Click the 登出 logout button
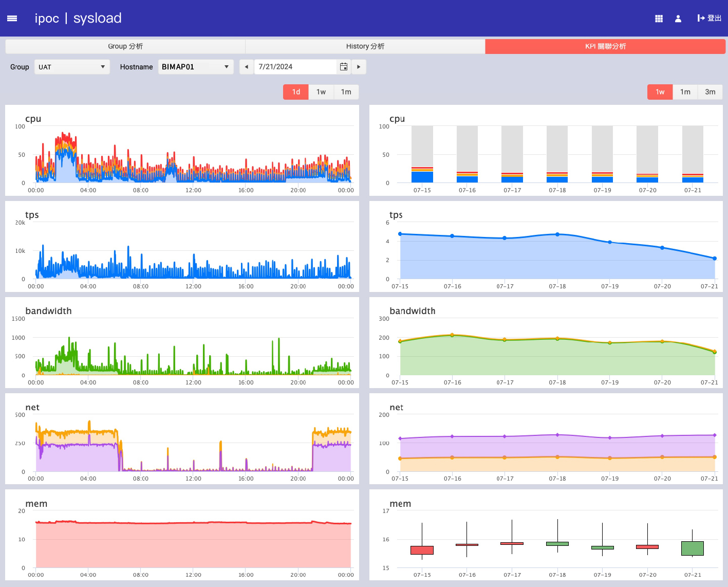 [709, 19]
